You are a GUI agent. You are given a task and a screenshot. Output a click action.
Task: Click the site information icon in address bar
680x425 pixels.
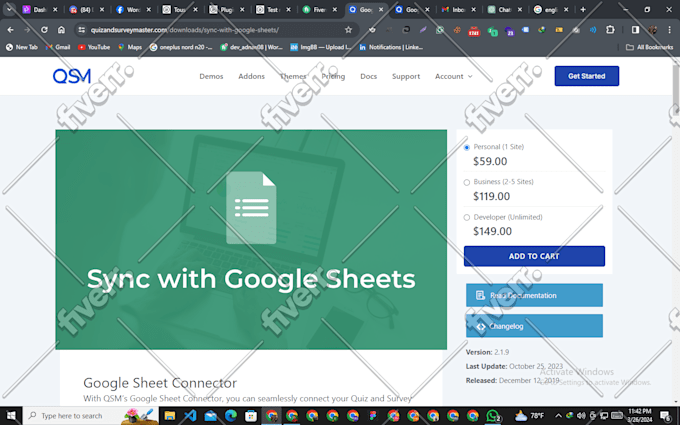click(x=81, y=29)
